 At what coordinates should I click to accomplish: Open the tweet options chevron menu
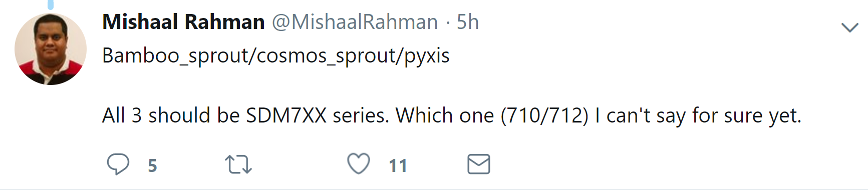[850, 27]
